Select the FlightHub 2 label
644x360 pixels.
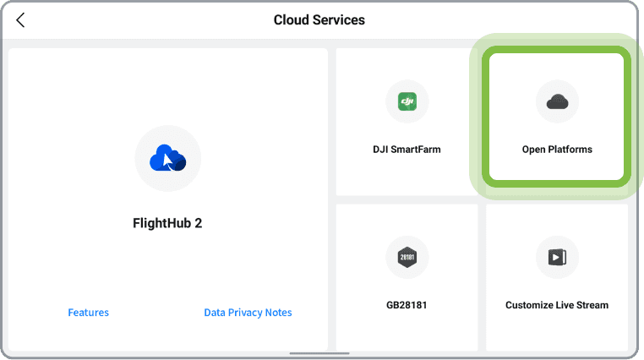[167, 223]
